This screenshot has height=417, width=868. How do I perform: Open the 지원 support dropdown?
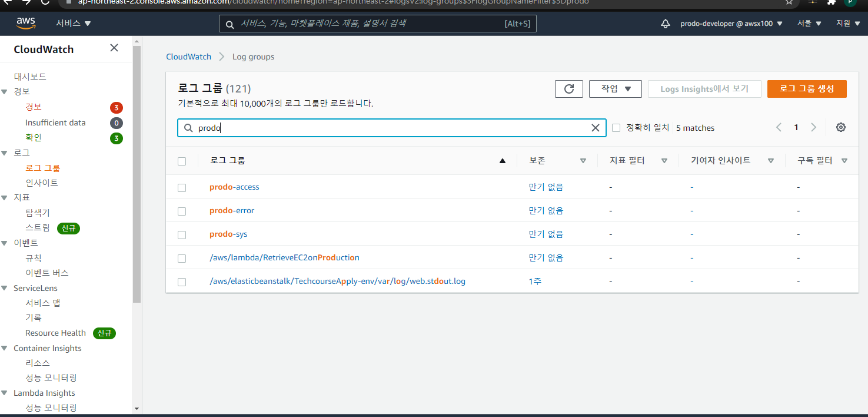[x=848, y=24]
